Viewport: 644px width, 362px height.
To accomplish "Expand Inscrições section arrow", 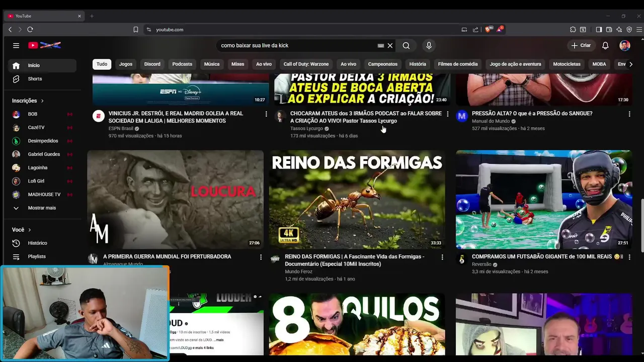I will 42,101.
